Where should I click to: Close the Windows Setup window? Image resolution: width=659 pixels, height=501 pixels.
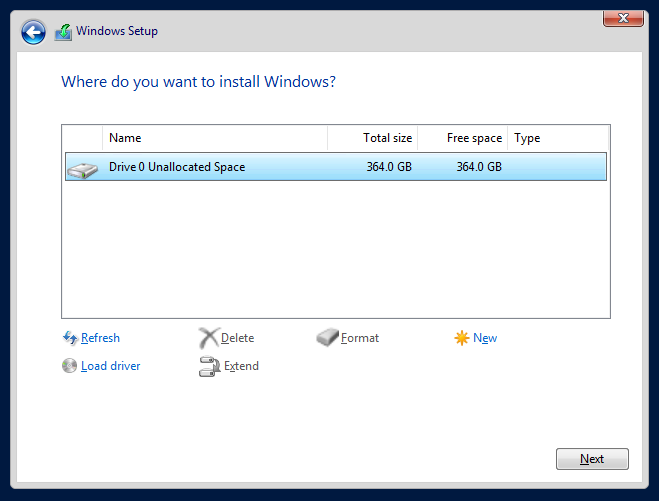(x=623, y=18)
